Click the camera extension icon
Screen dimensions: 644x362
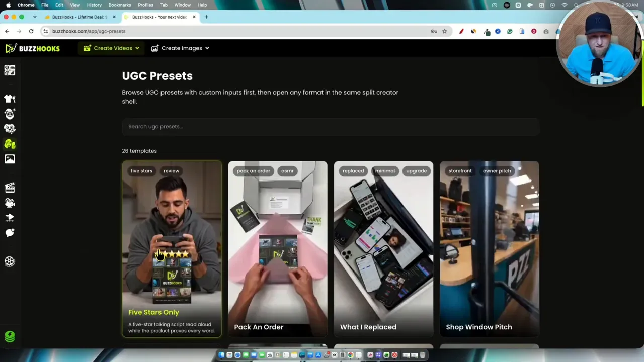click(546, 31)
